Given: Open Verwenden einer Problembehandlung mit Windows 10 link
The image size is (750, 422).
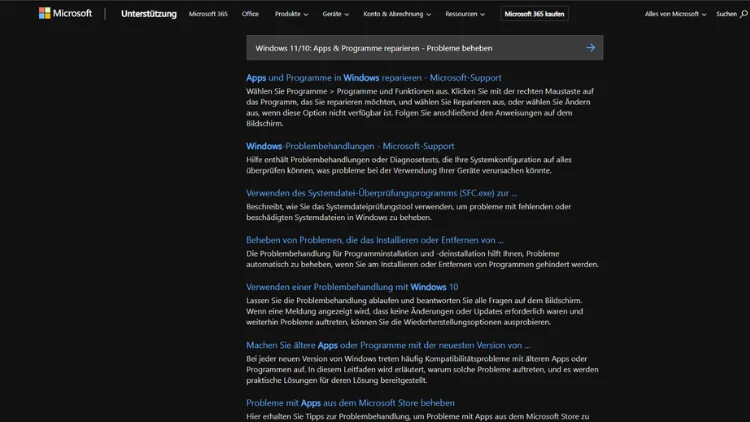Looking at the screenshot, I should [352, 287].
